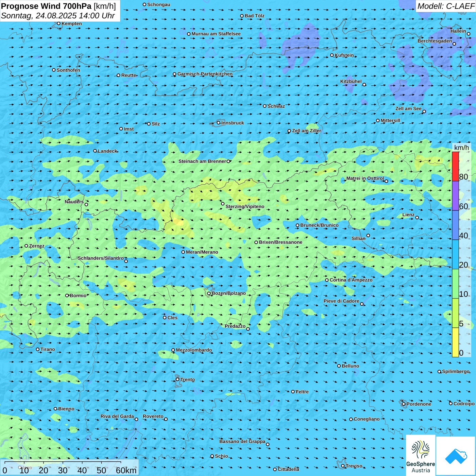Click the red 80 km/h legend swatch
The image size is (476, 476).
click(455, 166)
